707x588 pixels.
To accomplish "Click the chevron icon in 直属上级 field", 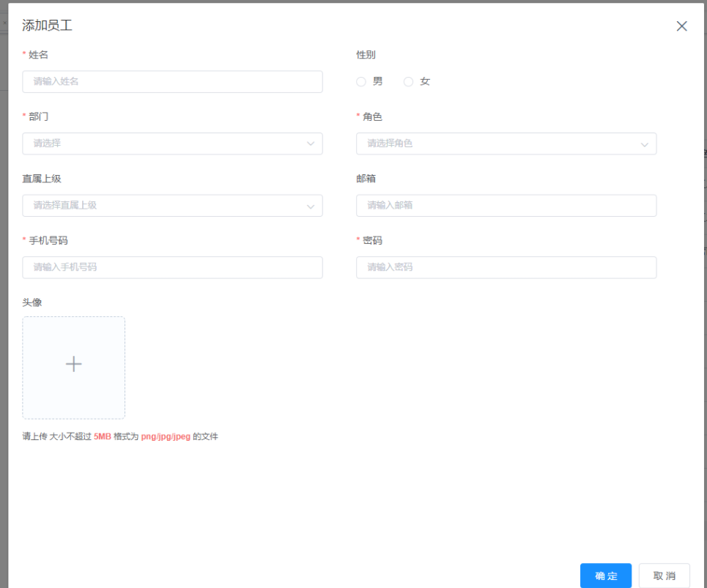I will (x=311, y=206).
